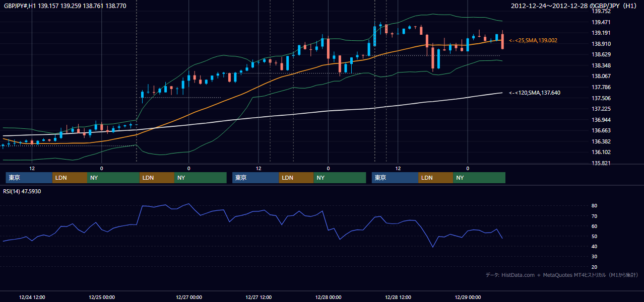The height and width of the screenshot is (302, 644).
Task: Click the RSI scale value 40
Action: [595, 246]
